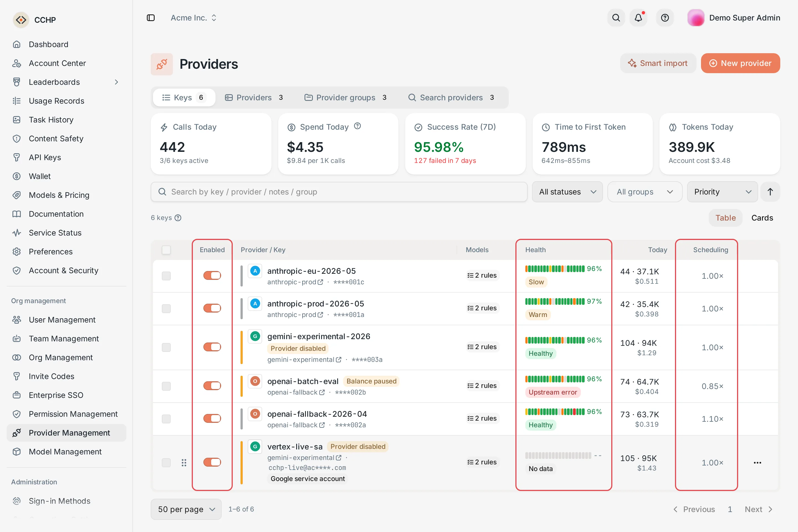This screenshot has width=798, height=532.
Task: Open the Acme Inc. organization switcher
Action: tap(194, 18)
